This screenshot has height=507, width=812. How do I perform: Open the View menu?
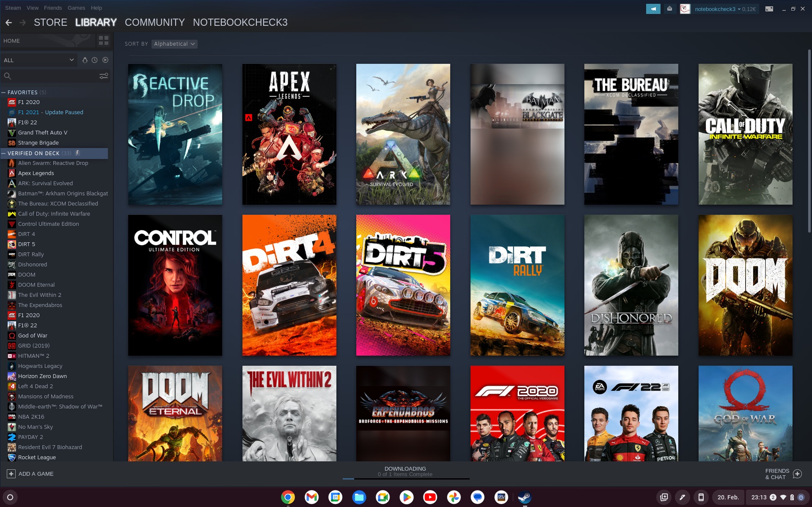coord(33,8)
